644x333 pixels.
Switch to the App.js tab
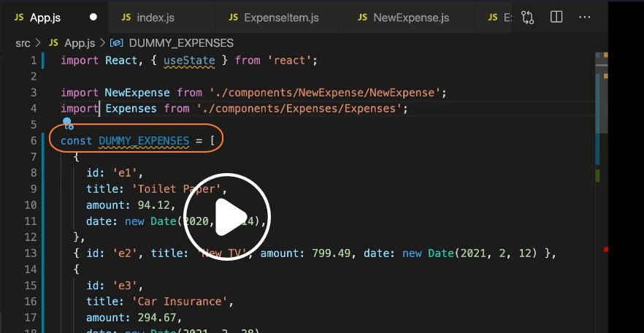[x=54, y=18]
